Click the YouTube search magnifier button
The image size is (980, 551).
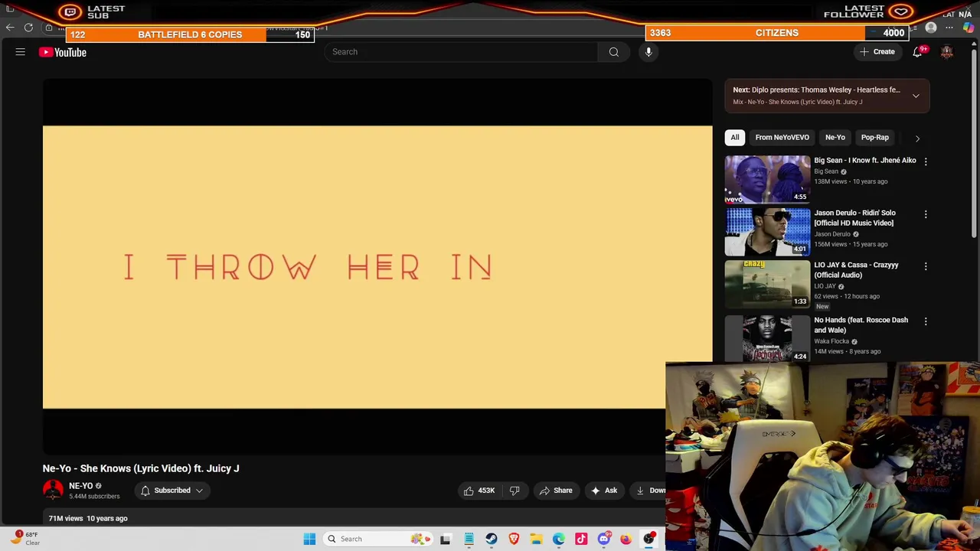613,52
